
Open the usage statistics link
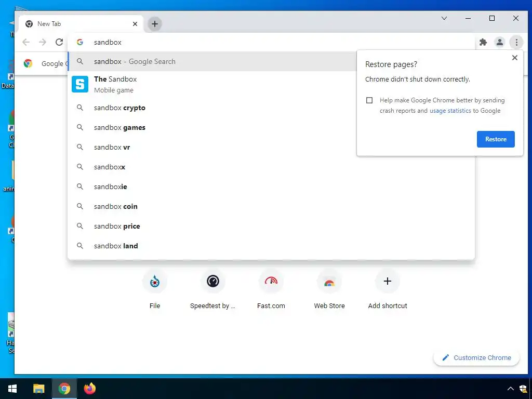(450, 111)
